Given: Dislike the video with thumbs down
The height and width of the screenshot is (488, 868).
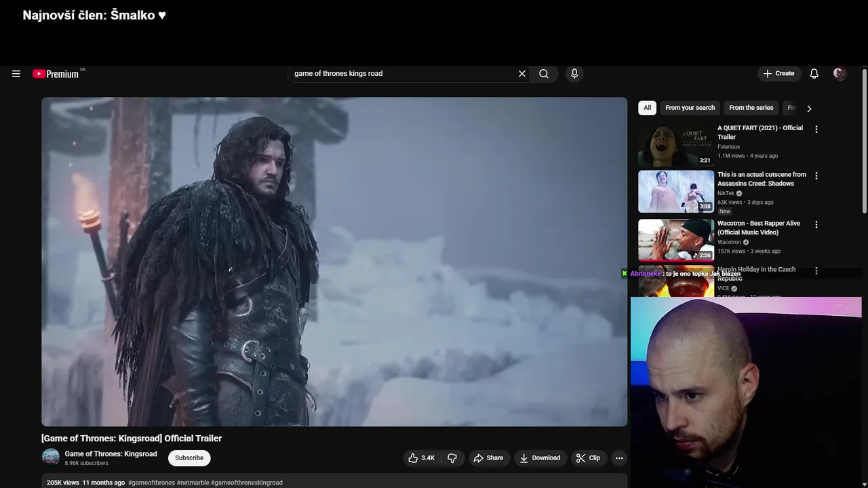Looking at the screenshot, I should (452, 458).
